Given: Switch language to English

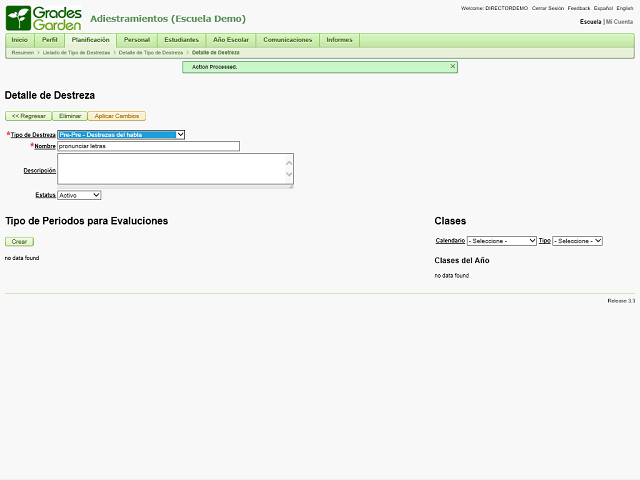Looking at the screenshot, I should [624, 8].
